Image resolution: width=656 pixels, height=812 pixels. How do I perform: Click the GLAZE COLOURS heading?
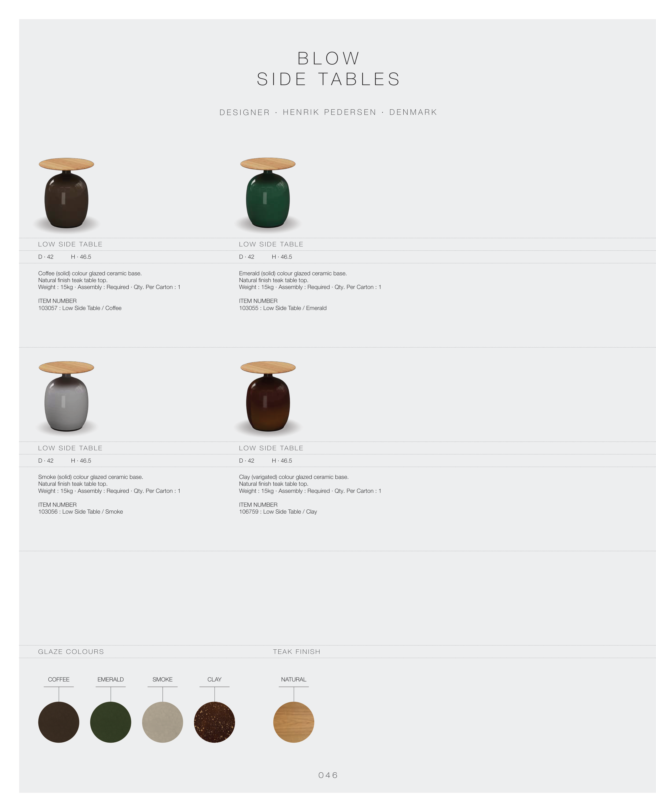[x=71, y=652]
